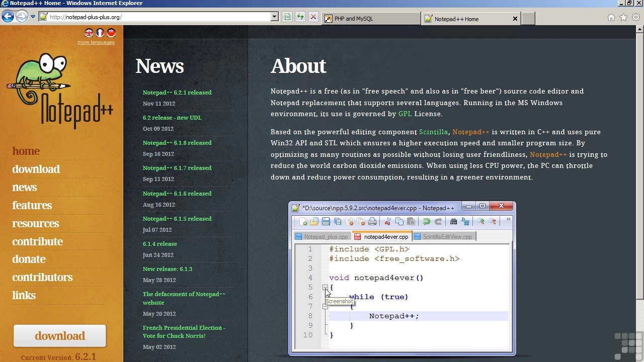644x362 pixels.
Task: Open the contributors menu item
Action: click(x=42, y=277)
